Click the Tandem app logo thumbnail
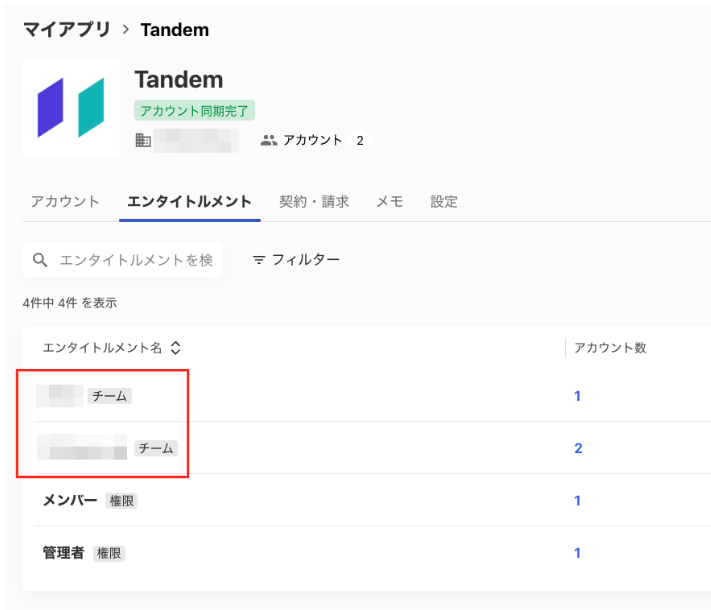 [71, 107]
